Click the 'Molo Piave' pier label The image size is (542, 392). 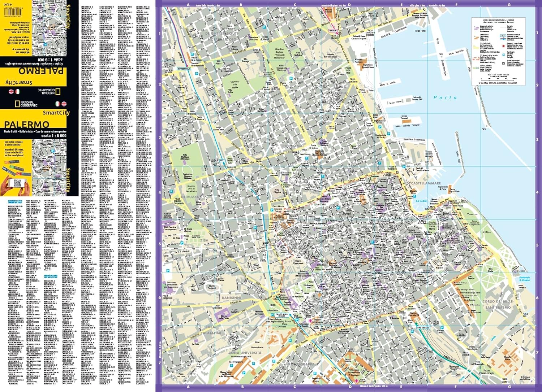pos(396,103)
